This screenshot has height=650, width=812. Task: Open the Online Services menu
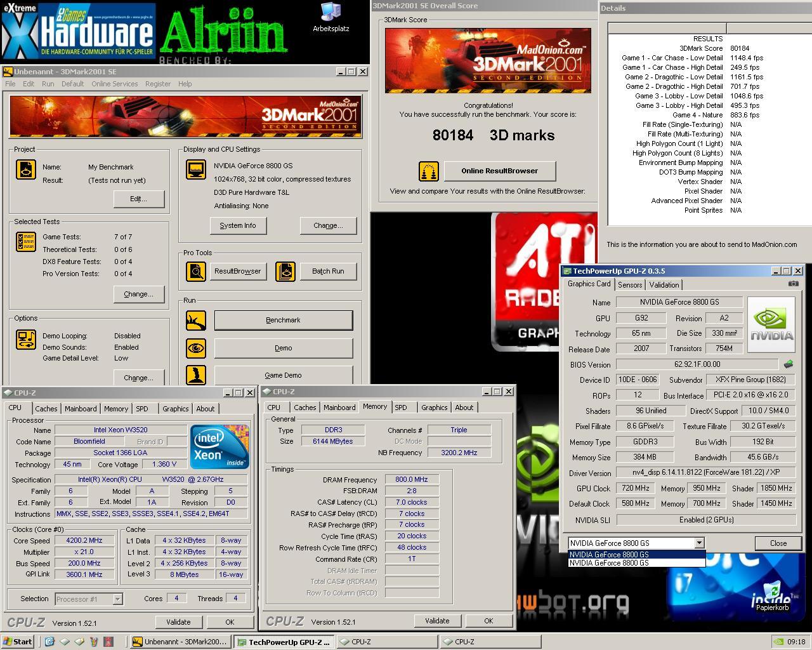(x=114, y=84)
